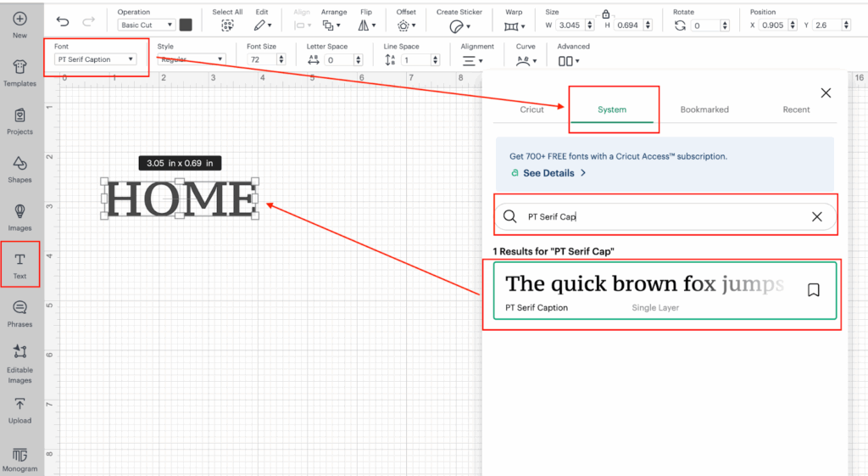Select the Text tool
This screenshot has width=868, height=476.
pos(19,265)
